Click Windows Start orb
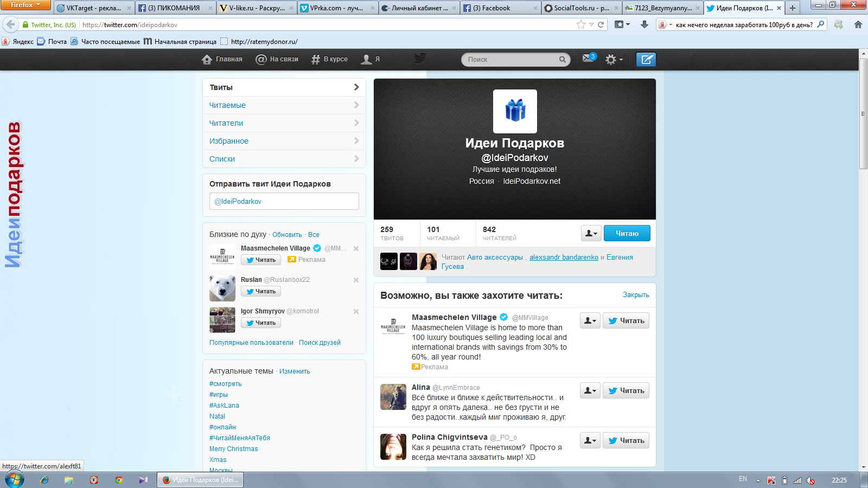The height and width of the screenshot is (488, 868). (15, 480)
